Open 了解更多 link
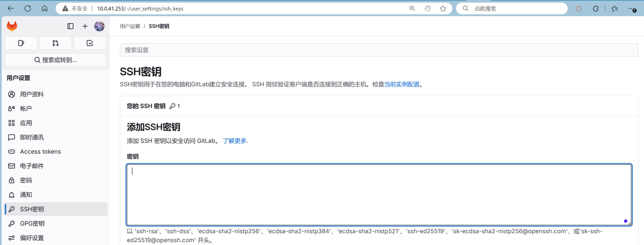Viewport: 644px width, 245px height. 235,141
